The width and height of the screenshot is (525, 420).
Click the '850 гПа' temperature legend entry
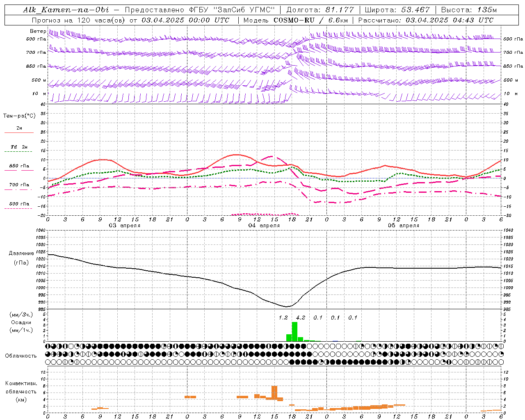pyautogui.click(x=19, y=166)
